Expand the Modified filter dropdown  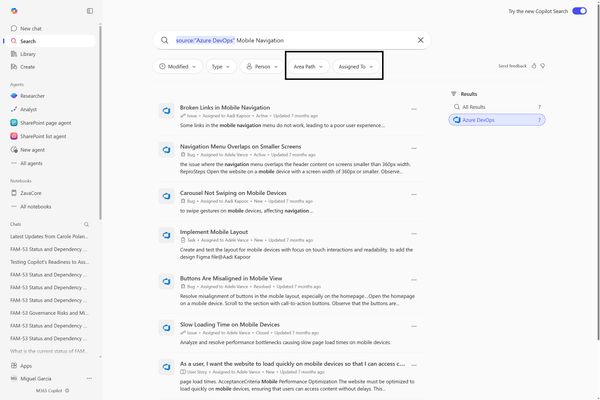coord(178,67)
